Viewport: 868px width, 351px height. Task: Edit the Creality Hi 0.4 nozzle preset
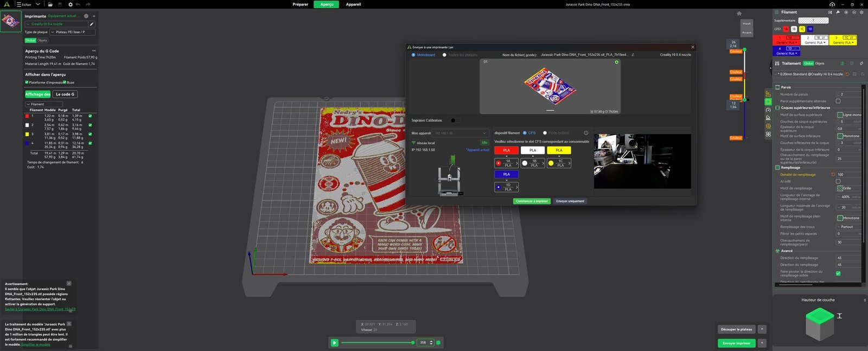point(92,24)
